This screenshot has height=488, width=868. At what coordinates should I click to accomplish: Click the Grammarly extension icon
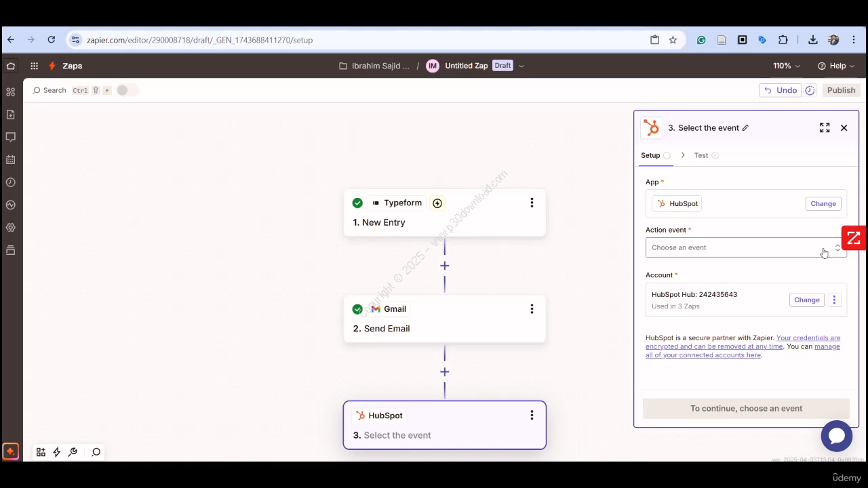(701, 40)
